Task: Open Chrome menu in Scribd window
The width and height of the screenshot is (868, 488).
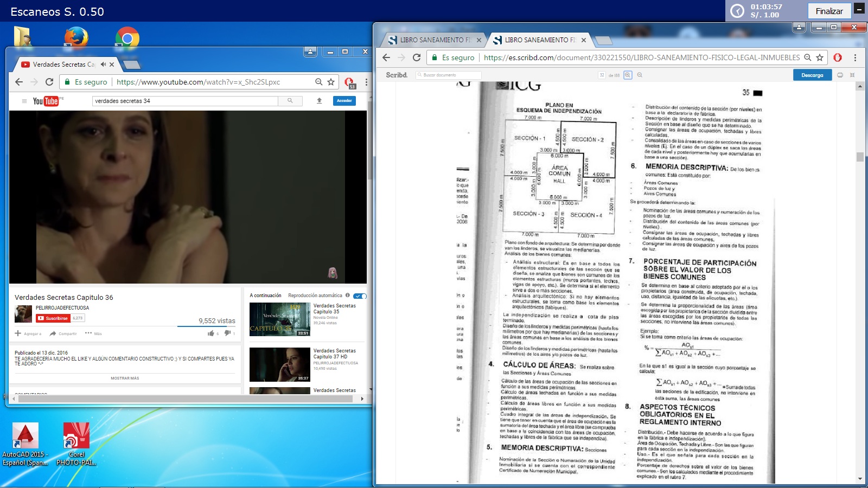Action: pyautogui.click(x=855, y=57)
